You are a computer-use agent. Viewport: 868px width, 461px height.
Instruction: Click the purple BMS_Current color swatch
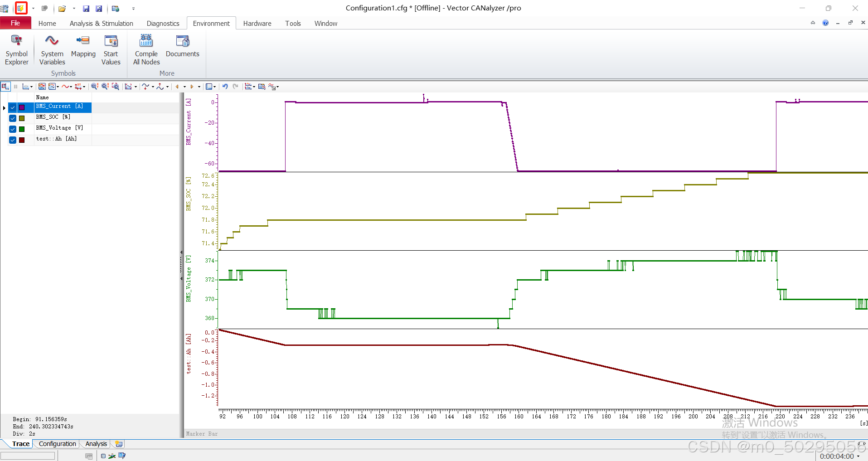tap(22, 107)
